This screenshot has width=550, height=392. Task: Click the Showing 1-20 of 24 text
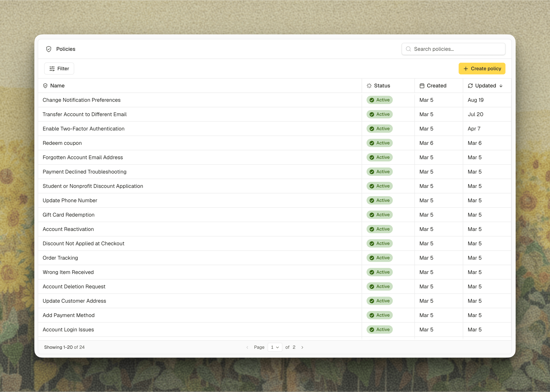click(x=64, y=347)
